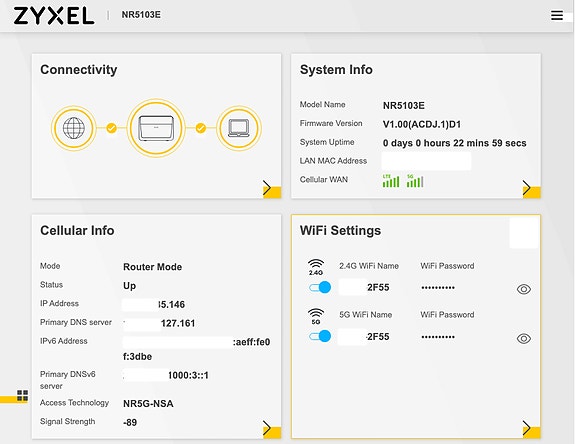Expand the System Info card arrow
Image resolution: width=575 pixels, height=444 pixels.
click(x=531, y=188)
